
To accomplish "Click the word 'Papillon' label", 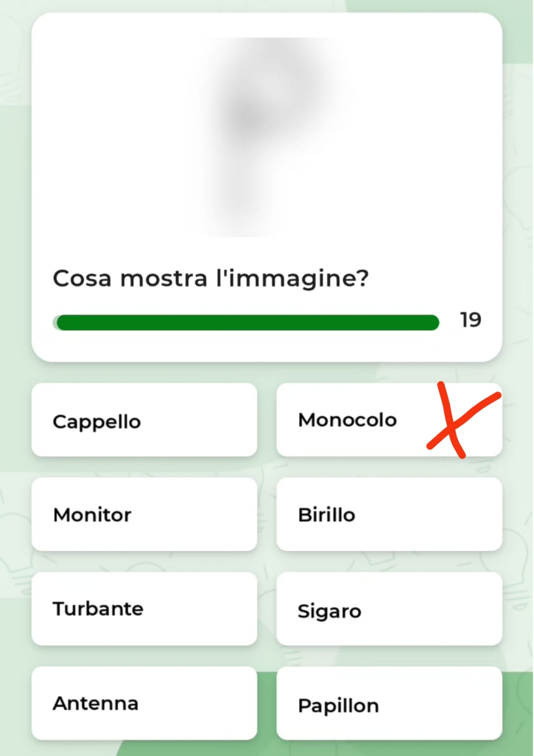I will click(x=338, y=706).
